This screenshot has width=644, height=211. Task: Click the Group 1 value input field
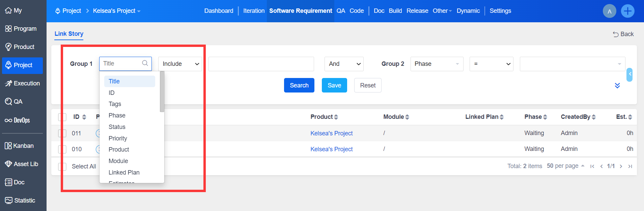[x=261, y=64]
